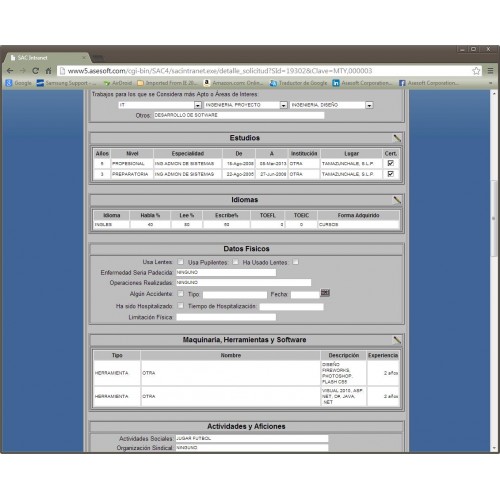Click the page vertical scrollbar thumb
This screenshot has height=500, width=500.
point(494,218)
